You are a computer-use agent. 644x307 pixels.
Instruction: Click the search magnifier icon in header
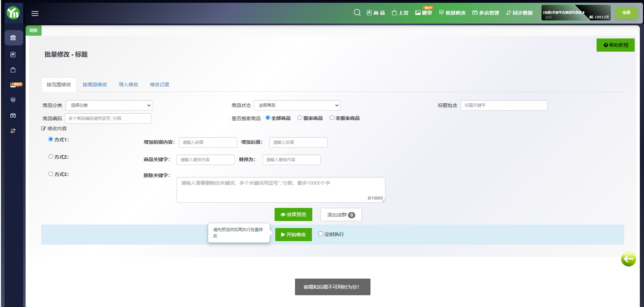357,13
